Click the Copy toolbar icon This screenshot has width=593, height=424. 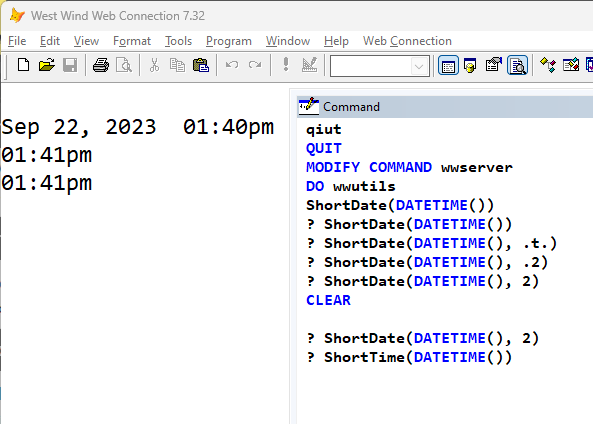[x=177, y=65]
